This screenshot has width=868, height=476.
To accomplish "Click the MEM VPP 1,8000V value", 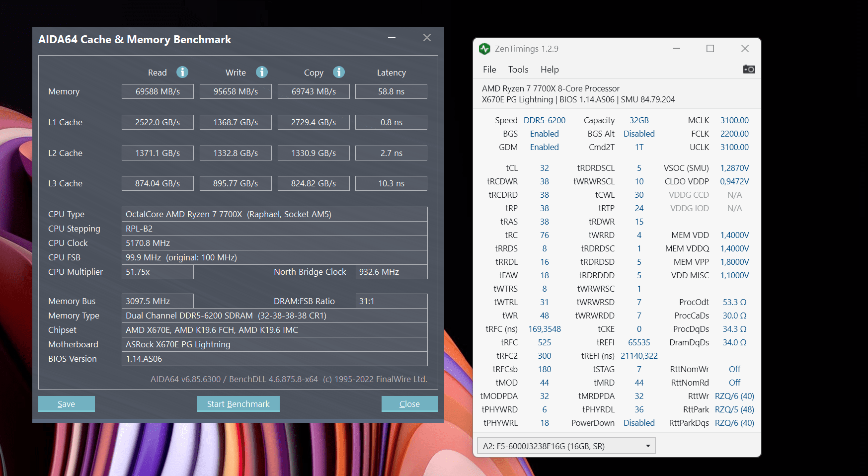I will click(x=734, y=262).
